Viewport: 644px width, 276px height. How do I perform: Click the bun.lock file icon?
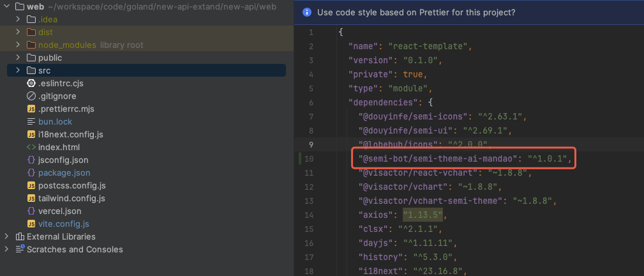(31, 121)
